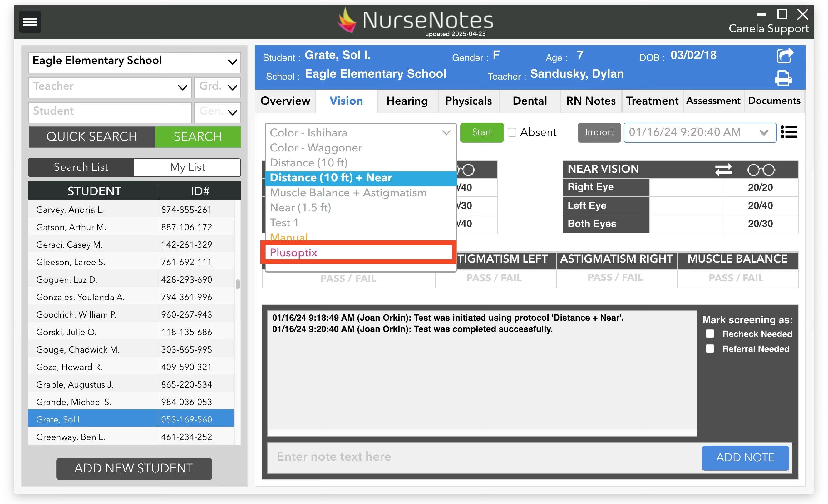
Task: Click the share/export arrow icon
Action: pos(784,56)
